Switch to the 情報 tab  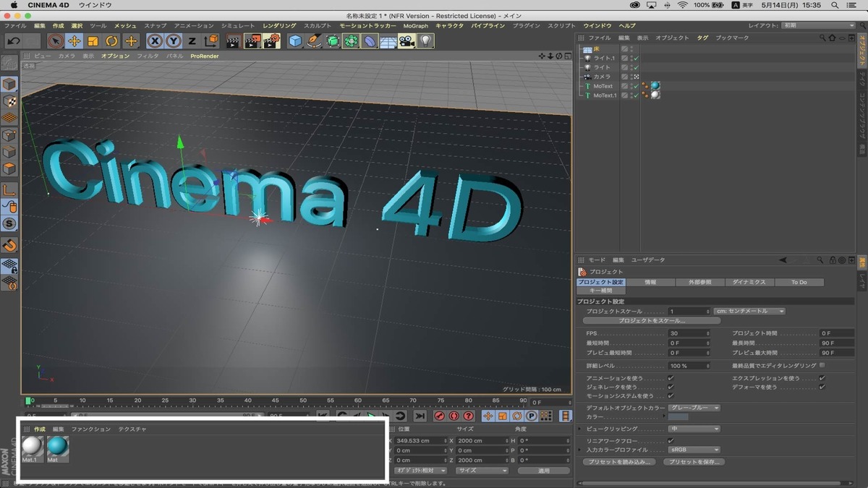(650, 282)
